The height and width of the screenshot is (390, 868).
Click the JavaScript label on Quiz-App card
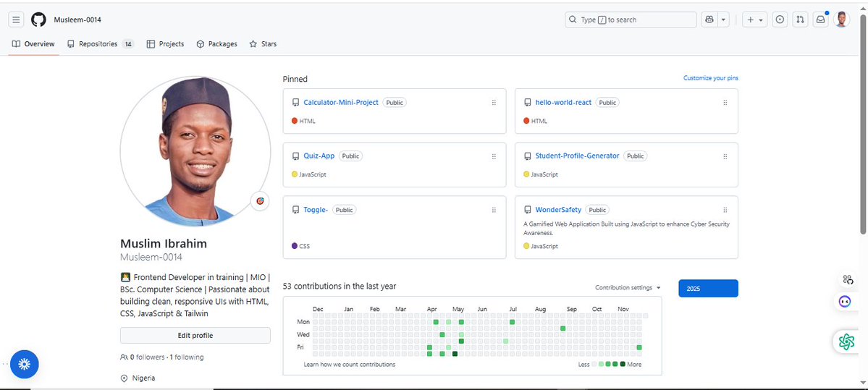click(x=313, y=174)
